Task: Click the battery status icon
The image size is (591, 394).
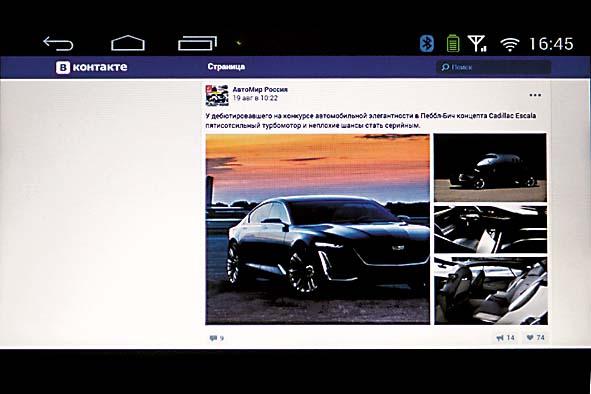Action: point(453,43)
